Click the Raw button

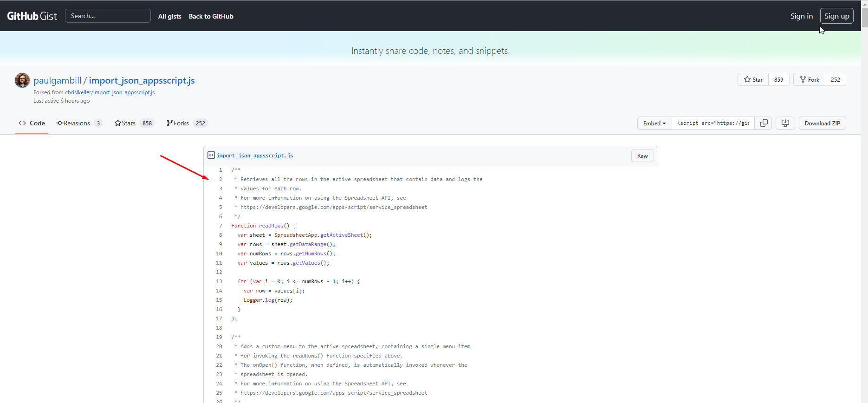click(642, 156)
